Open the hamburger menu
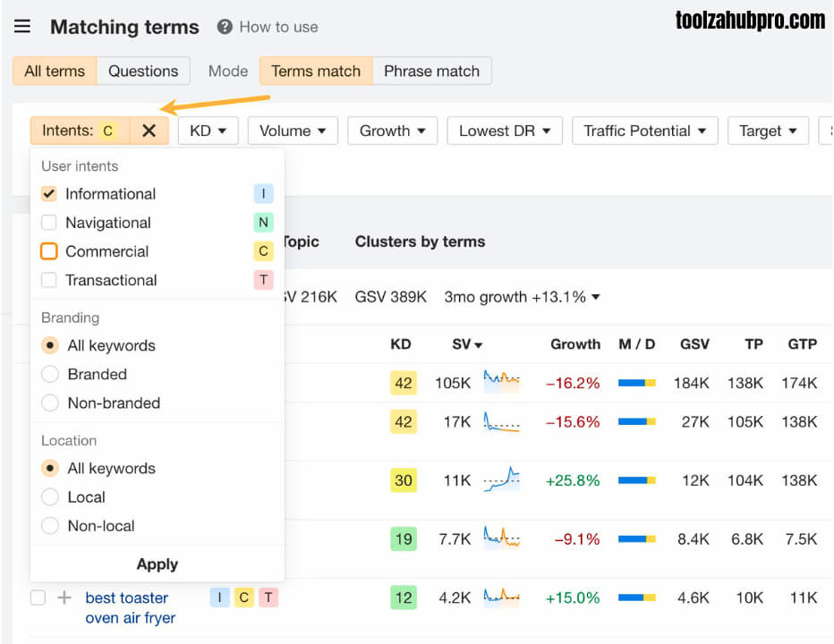 coord(21,26)
